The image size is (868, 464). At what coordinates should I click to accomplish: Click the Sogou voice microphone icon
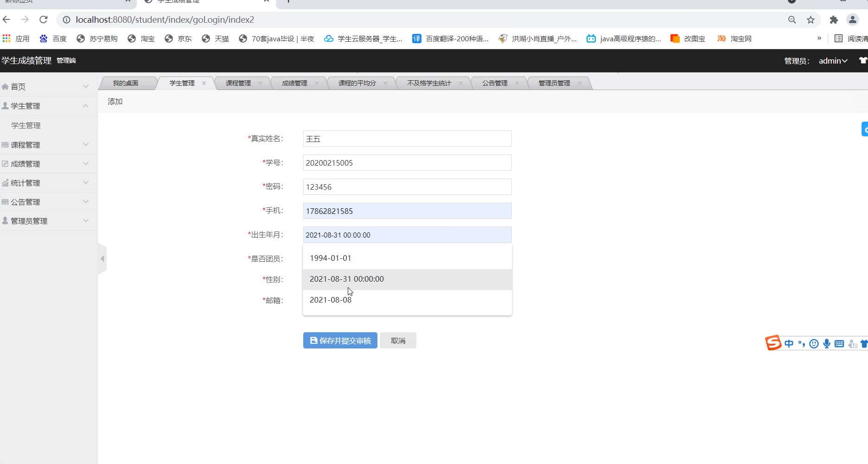click(826, 343)
